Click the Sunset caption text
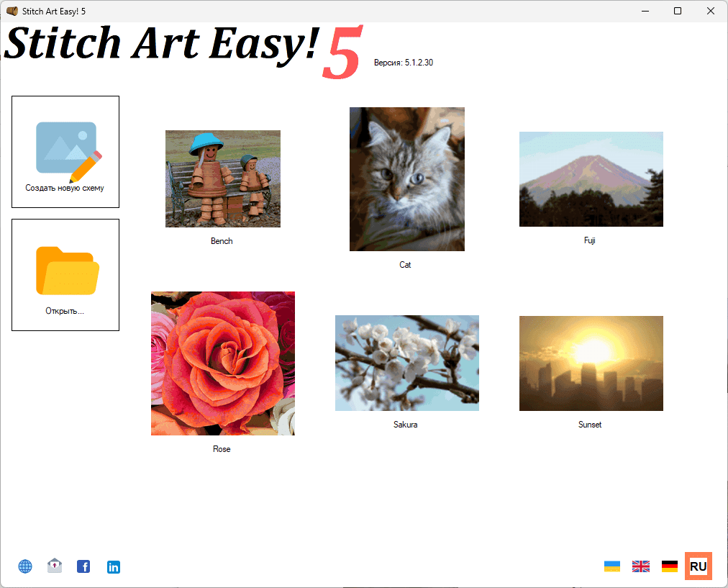The width and height of the screenshot is (728, 588). click(590, 425)
